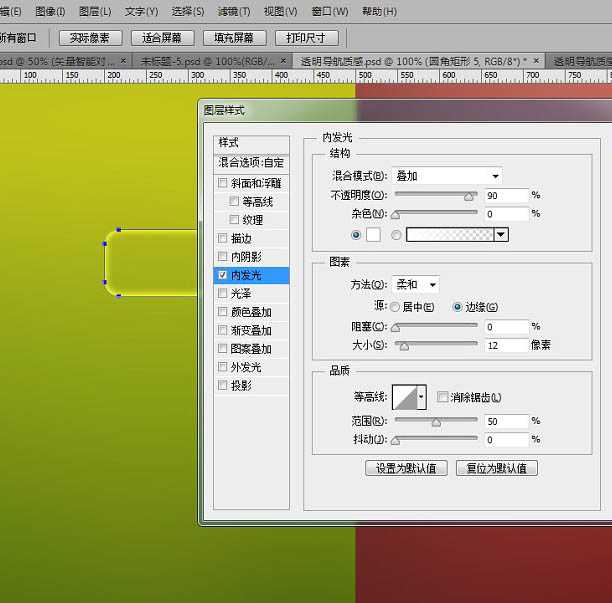Select the 居中(E) source radio button
Screen dimensions: 612x603
[395, 307]
